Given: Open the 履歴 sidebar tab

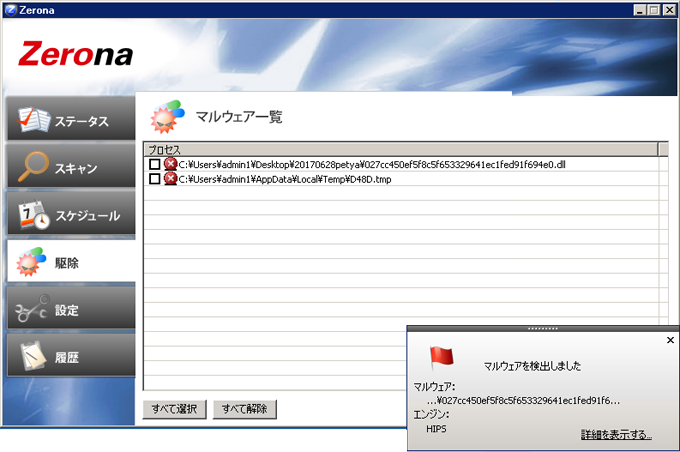Looking at the screenshot, I should [71, 356].
